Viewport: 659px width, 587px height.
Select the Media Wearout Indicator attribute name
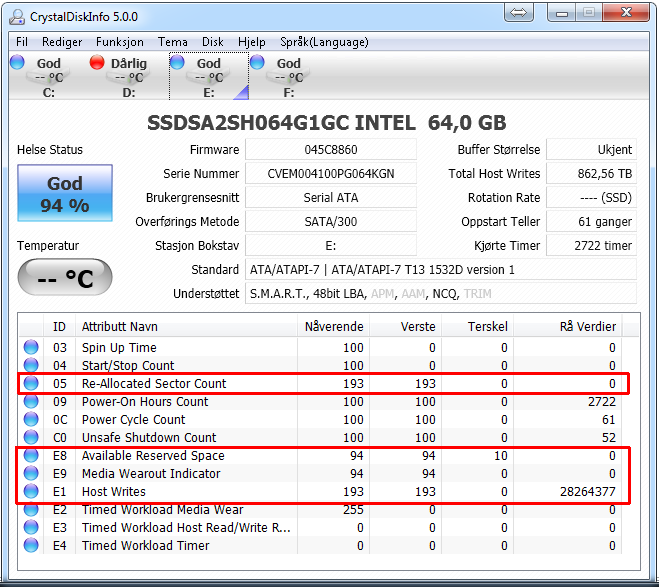click(151, 474)
